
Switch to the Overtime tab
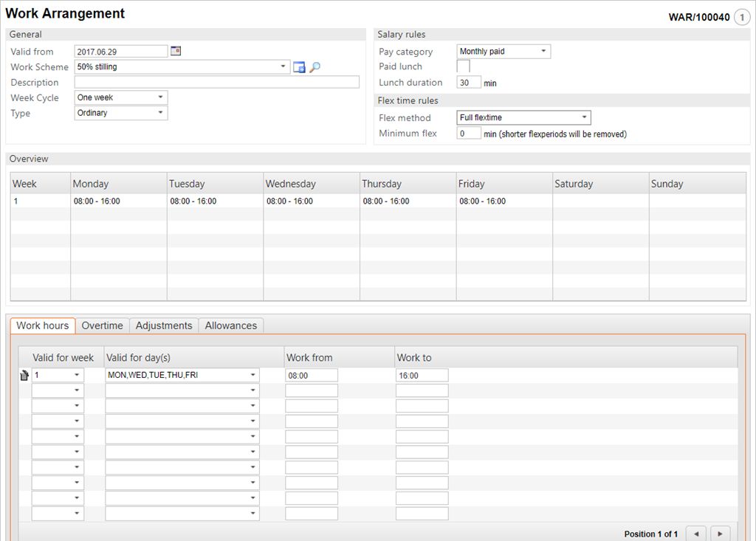pyautogui.click(x=102, y=325)
